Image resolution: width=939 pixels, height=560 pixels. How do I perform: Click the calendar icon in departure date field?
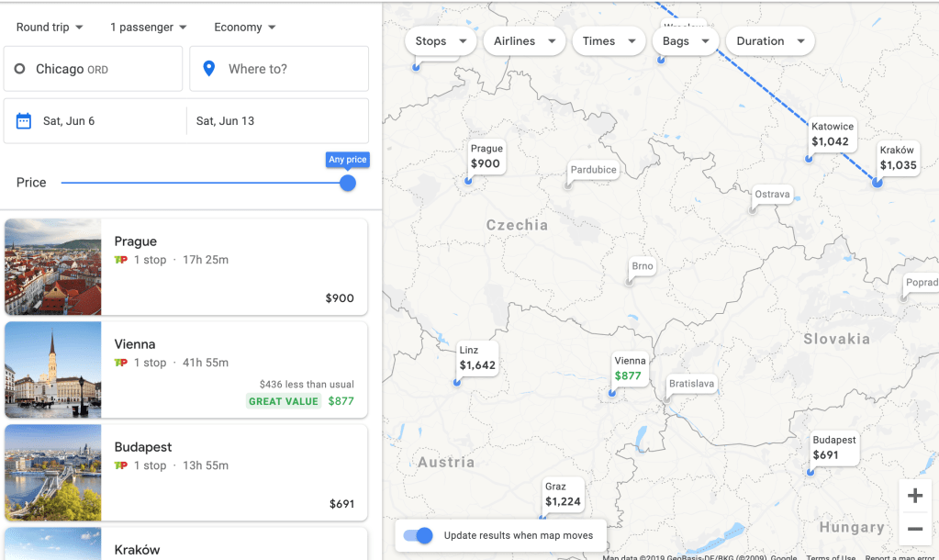coord(24,121)
